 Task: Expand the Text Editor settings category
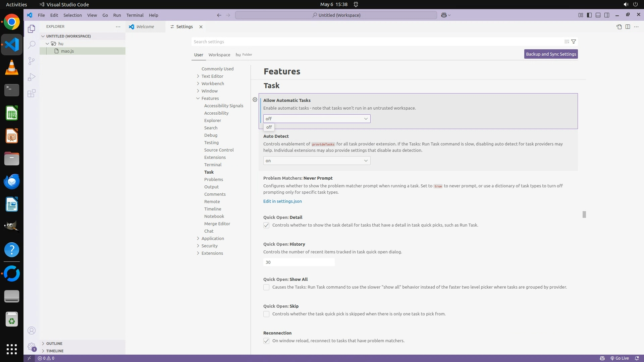(212, 76)
